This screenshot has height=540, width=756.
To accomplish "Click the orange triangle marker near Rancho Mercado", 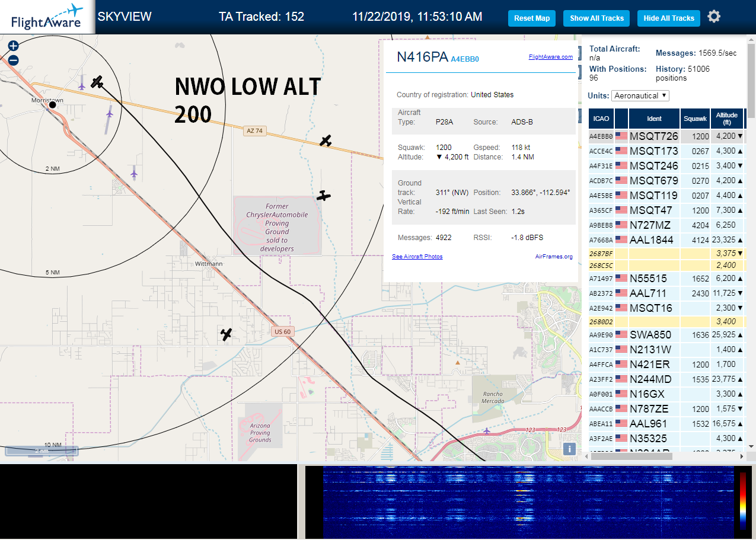I will [457, 362].
